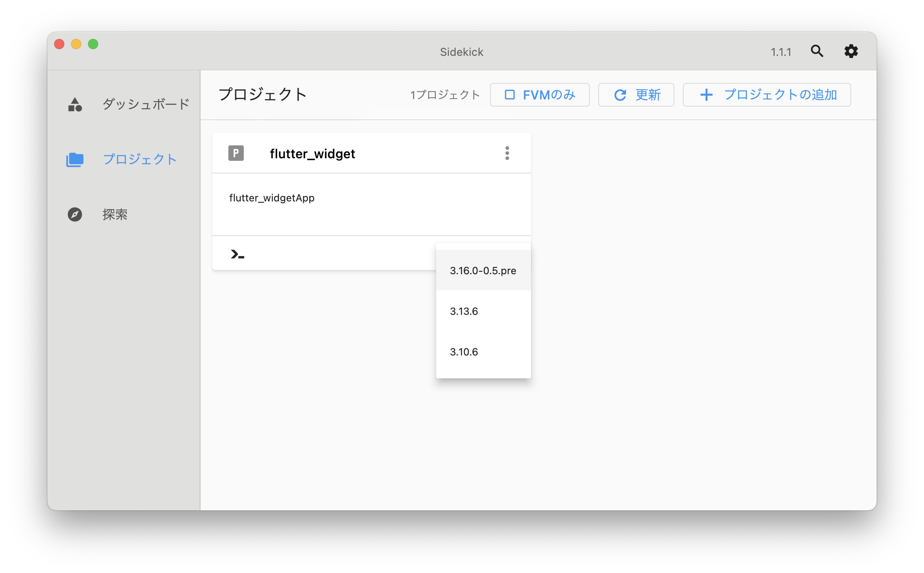Click the plus icon on プロジェクトの追加
The width and height of the screenshot is (924, 573).
[706, 95]
